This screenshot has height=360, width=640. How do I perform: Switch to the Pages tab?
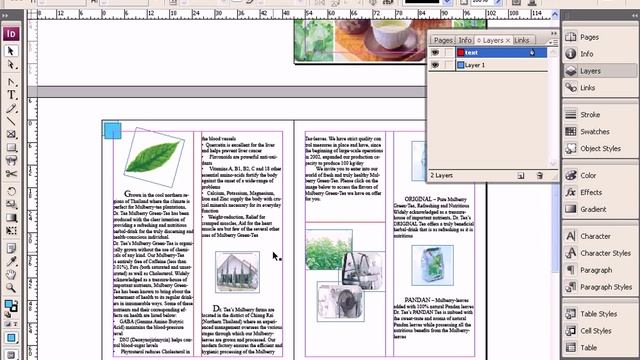(443, 40)
